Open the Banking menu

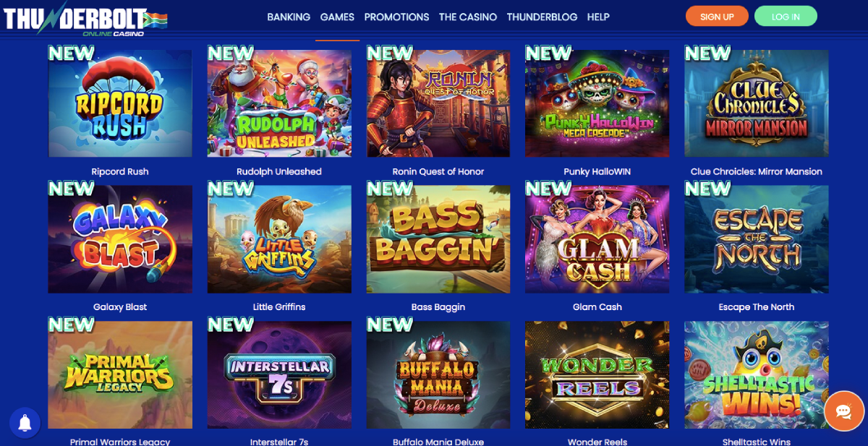pos(289,17)
